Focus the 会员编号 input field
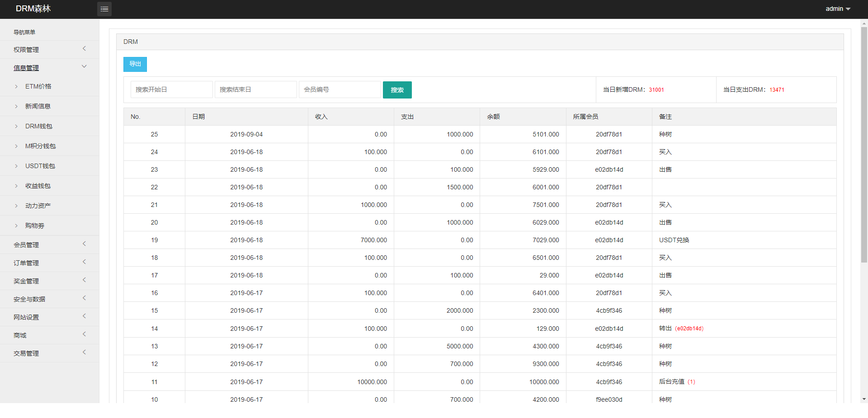Viewport: 868px width, 418px height. 340,89
